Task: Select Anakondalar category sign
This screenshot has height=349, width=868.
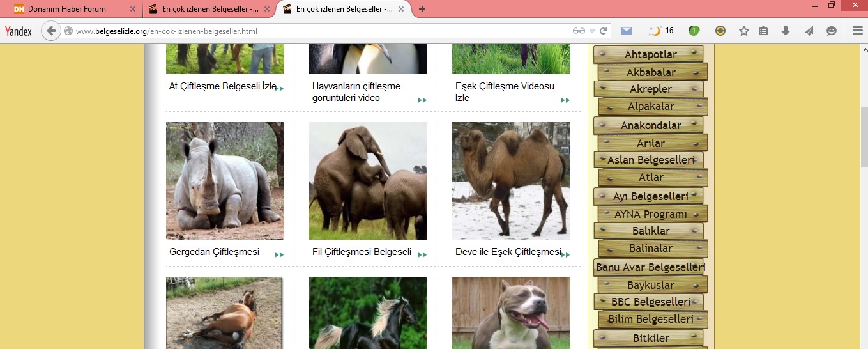Action: click(648, 125)
